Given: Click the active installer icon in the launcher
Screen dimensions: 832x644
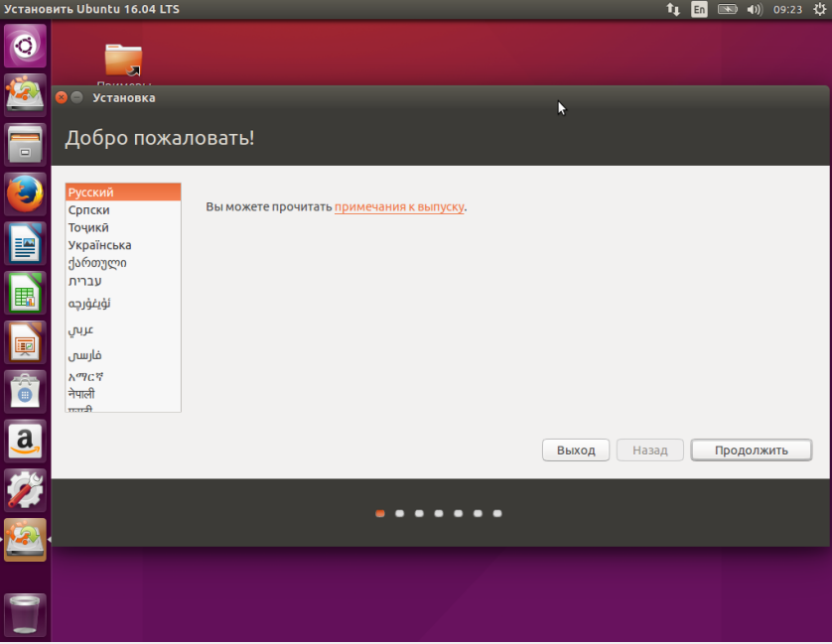Looking at the screenshot, I should click(x=25, y=540).
